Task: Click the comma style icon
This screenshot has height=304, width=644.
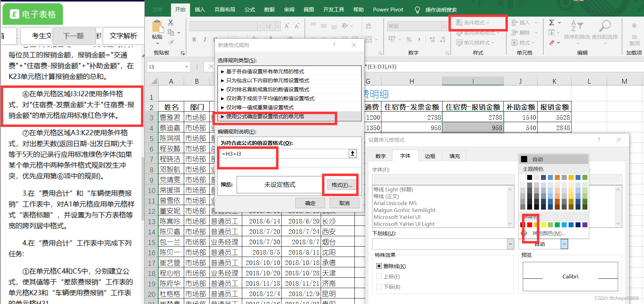Action: (419, 39)
